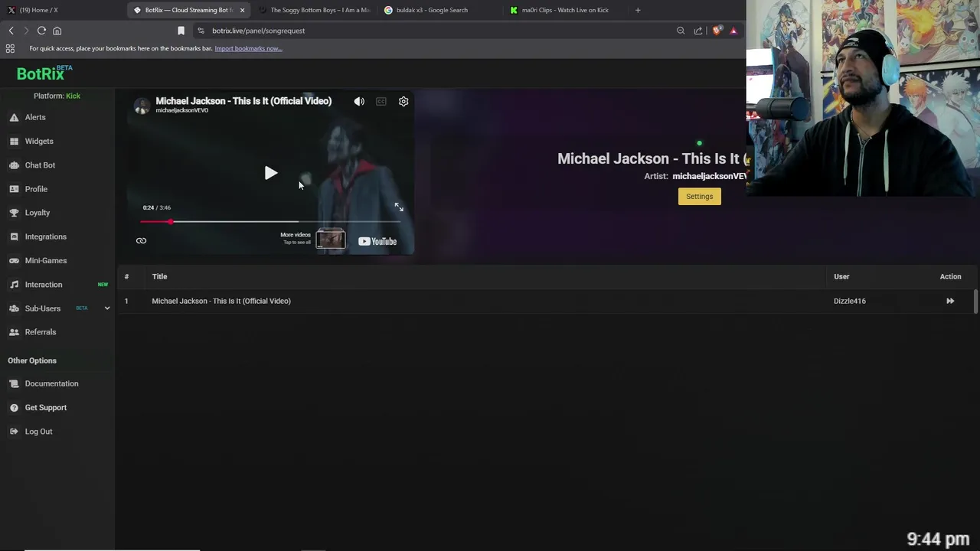The image size is (980, 551).
Task: Open song request Settings button
Action: (x=699, y=197)
